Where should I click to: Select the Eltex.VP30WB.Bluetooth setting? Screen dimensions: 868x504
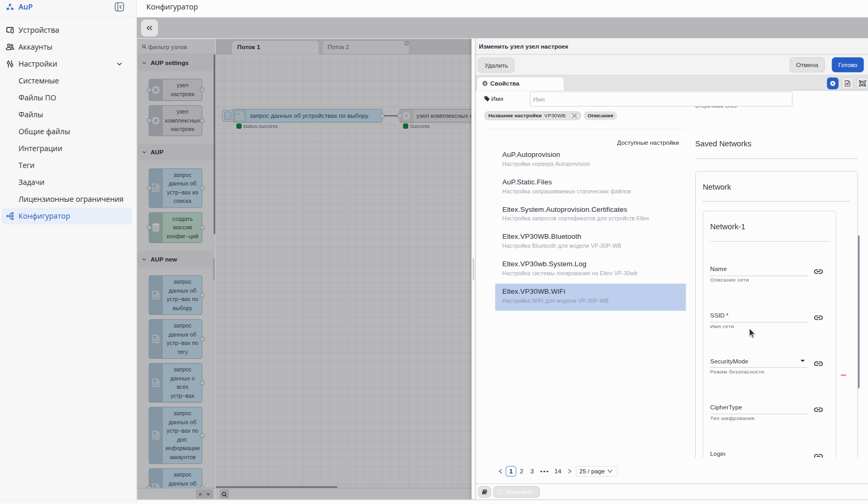[590, 241]
